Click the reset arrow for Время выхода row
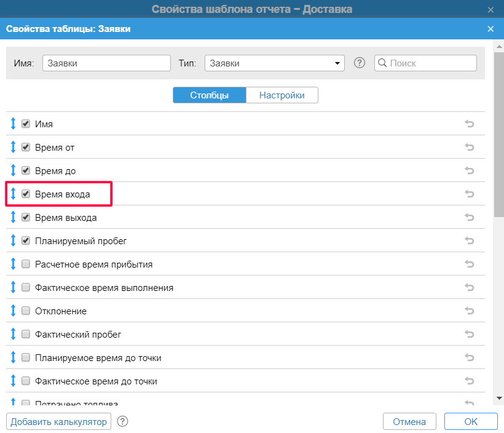Image resolution: width=504 pixels, height=433 pixels. tap(470, 217)
